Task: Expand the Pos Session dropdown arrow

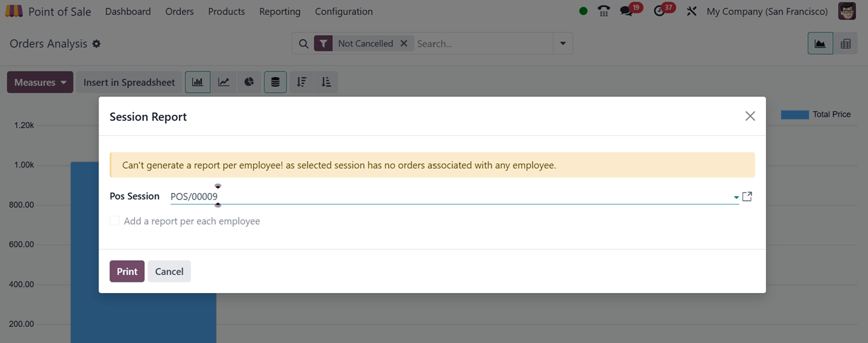Action: click(x=736, y=197)
